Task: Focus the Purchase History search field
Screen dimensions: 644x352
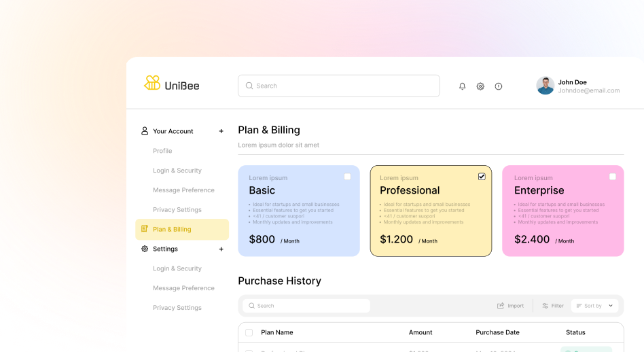Action: 306,306
